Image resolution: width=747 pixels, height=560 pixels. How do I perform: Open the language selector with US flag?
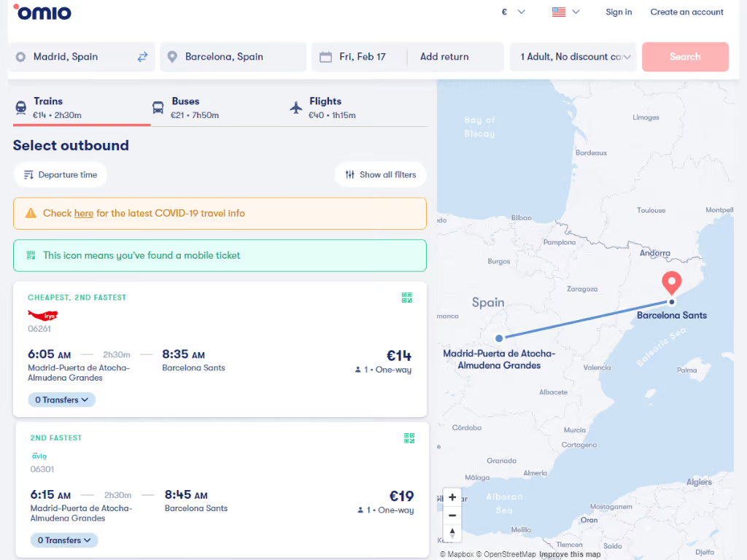tap(565, 12)
